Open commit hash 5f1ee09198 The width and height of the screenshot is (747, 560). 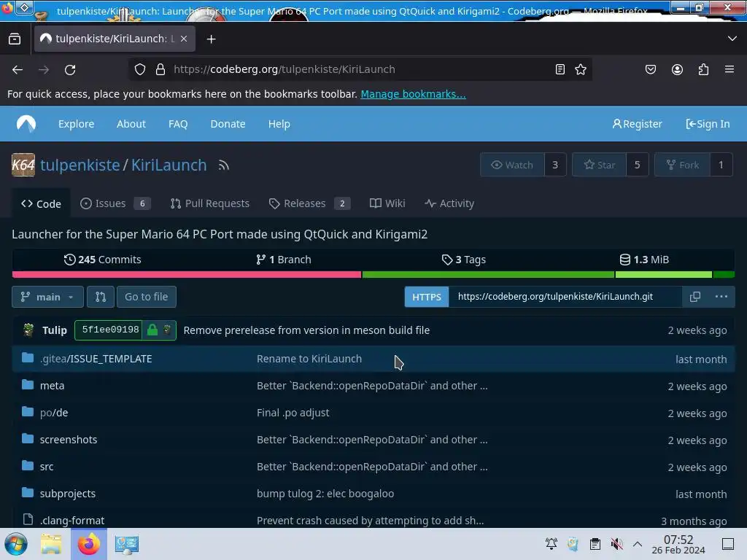pos(111,330)
